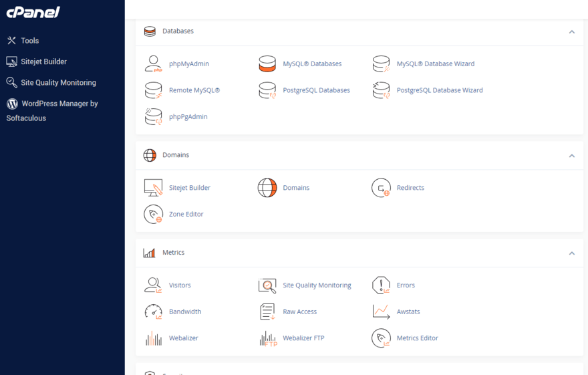Open WordPress Manager by Softaculous
588x375 pixels.
pyautogui.click(x=52, y=110)
